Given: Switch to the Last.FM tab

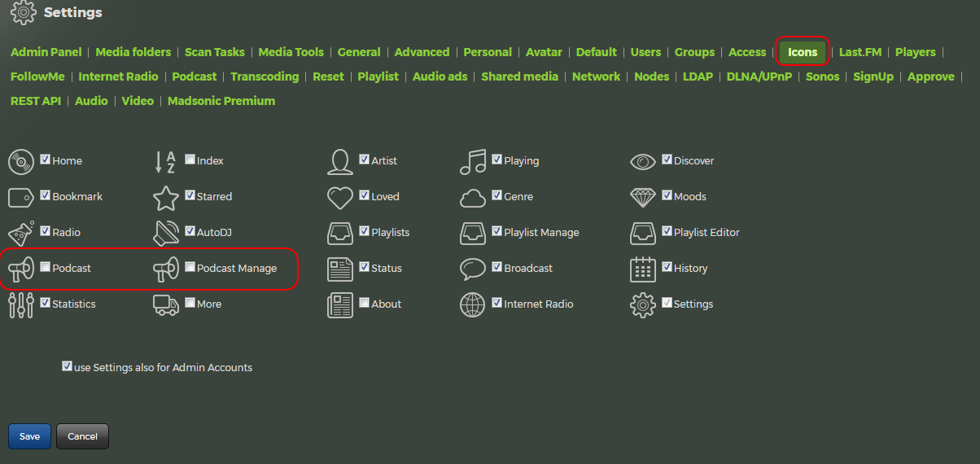Looking at the screenshot, I should point(860,52).
